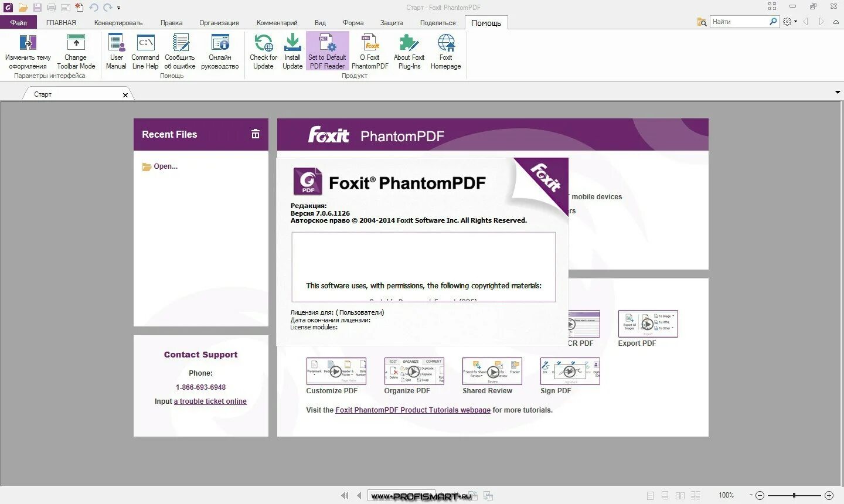844x504 pixels.
Task: Clear Recent Files with the trash icon
Action: [256, 134]
